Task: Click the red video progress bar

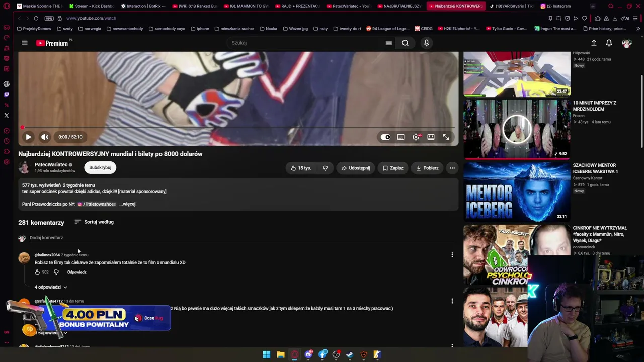Action: 238,128
